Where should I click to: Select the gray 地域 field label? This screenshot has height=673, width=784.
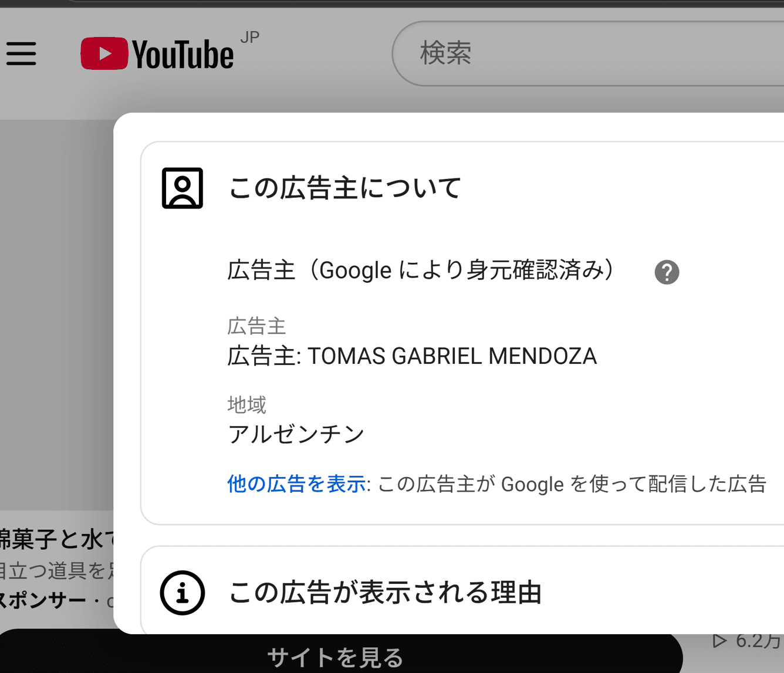coord(246,404)
